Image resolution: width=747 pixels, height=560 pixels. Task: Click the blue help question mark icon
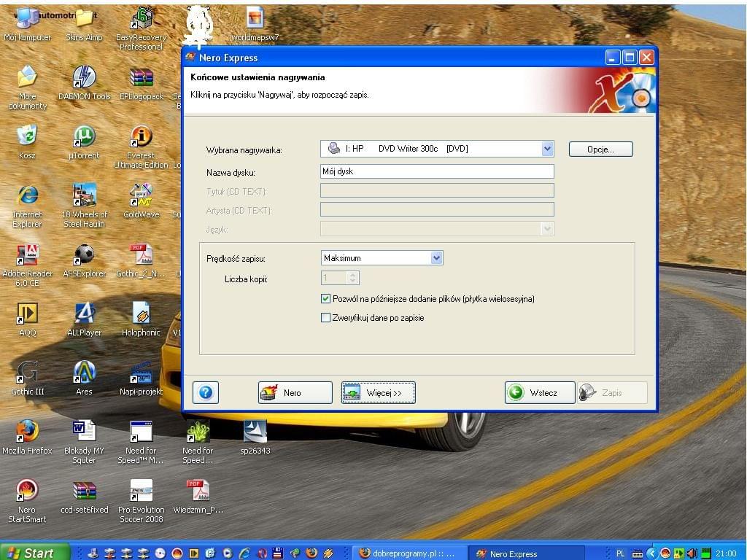point(206,392)
